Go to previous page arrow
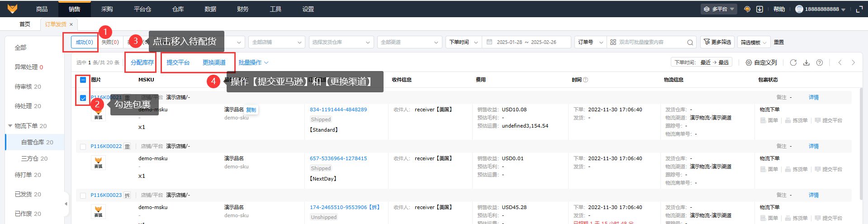 [x=840, y=62]
